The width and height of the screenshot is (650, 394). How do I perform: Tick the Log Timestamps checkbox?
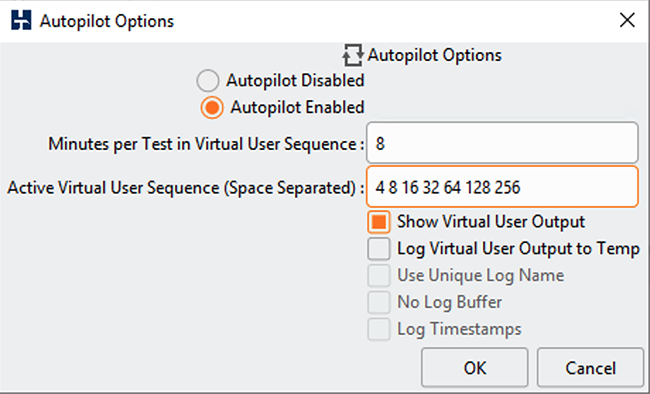tap(378, 329)
